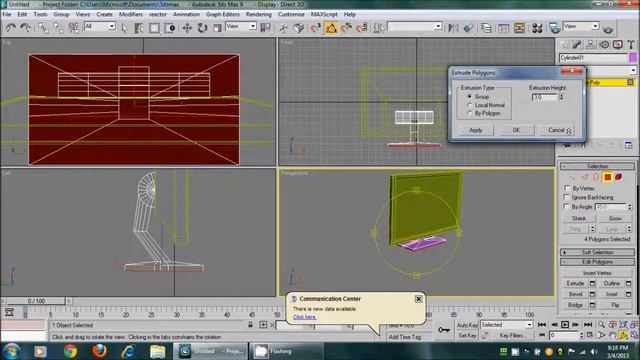This screenshot has width=640, height=360.
Task: Select Vertex sub-object level icon
Action: (573, 177)
